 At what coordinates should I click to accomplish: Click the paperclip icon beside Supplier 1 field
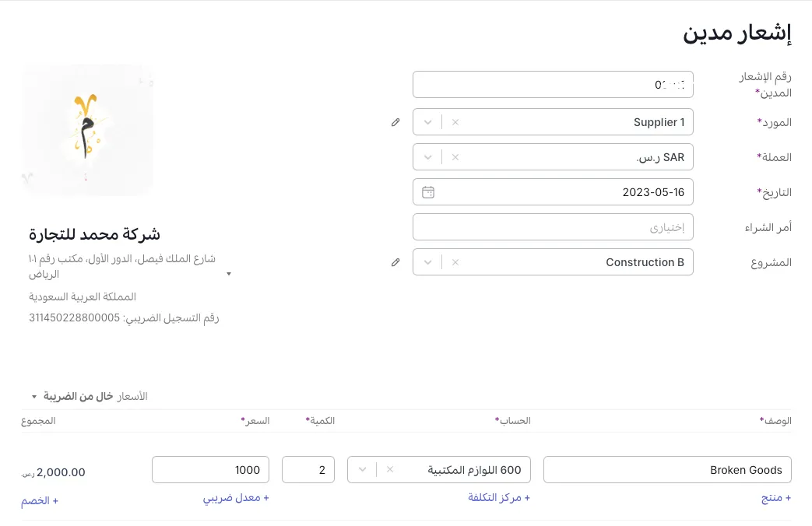click(x=395, y=122)
